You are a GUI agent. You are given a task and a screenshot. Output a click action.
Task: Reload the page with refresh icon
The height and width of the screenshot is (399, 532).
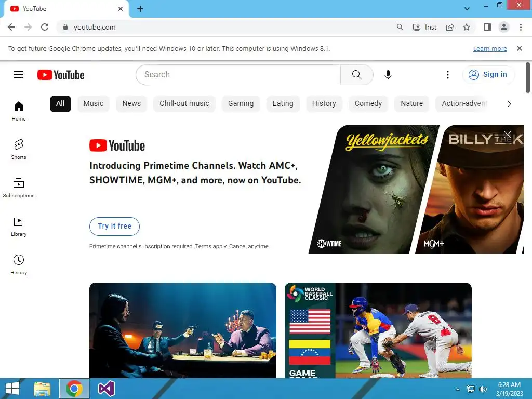click(x=45, y=27)
